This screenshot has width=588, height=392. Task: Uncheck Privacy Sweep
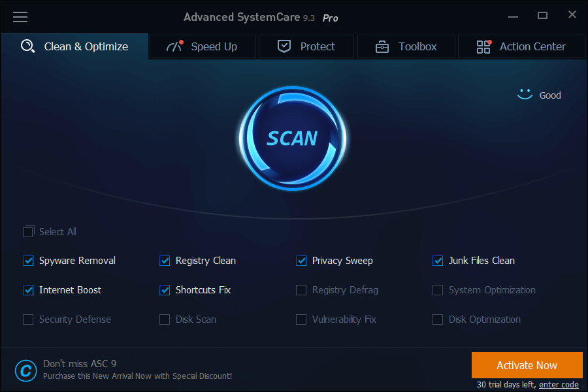[301, 261]
